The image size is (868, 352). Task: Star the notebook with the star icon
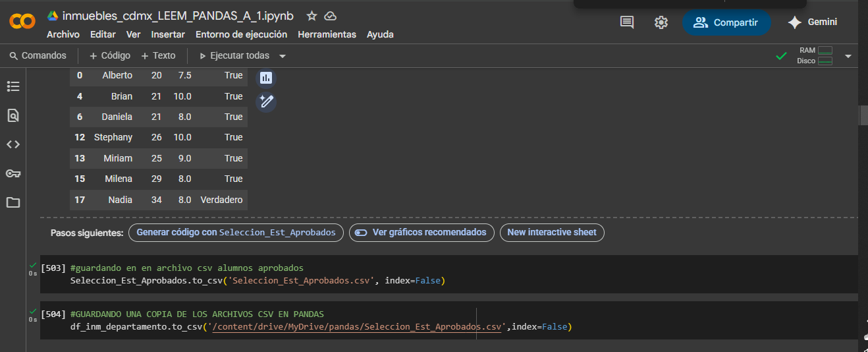(x=312, y=16)
